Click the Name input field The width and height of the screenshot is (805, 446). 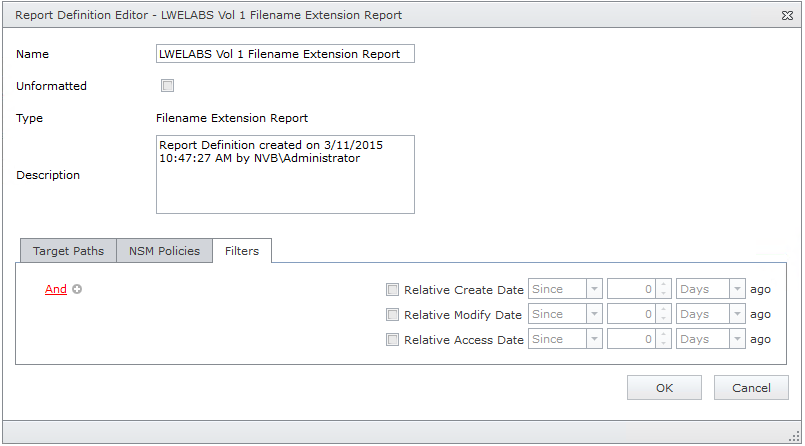coord(285,54)
